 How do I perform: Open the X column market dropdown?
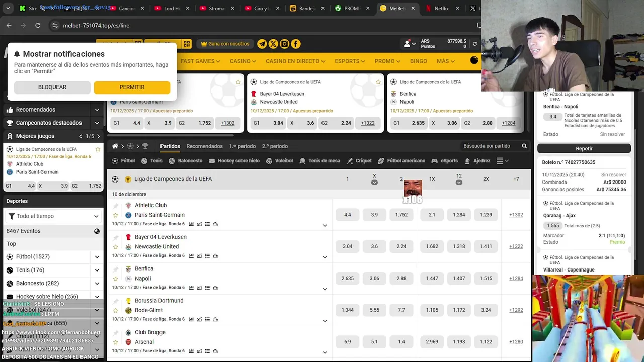coord(374,183)
